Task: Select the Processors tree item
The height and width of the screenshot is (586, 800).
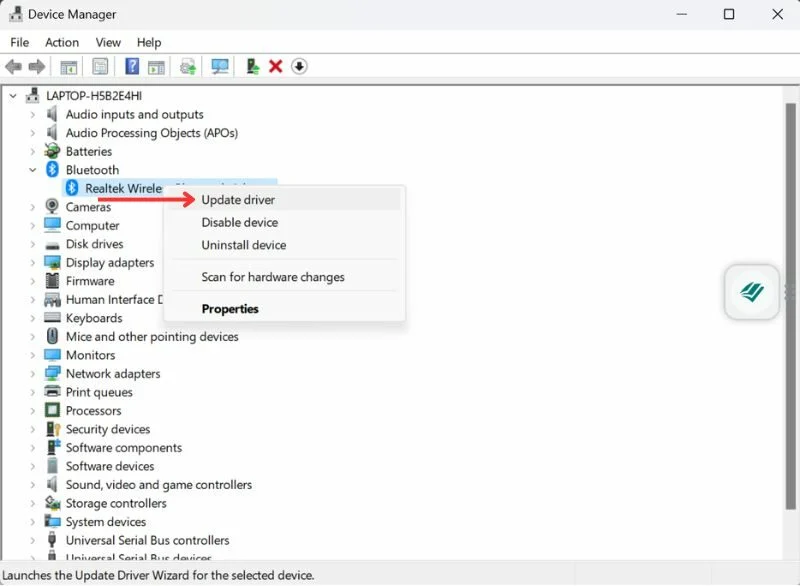Action: (x=93, y=411)
